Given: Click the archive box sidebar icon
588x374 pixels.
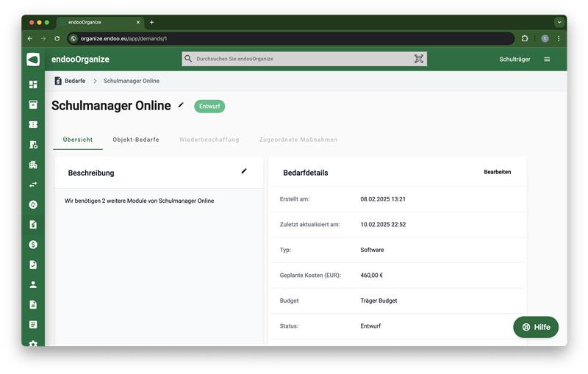Looking at the screenshot, I should (33, 104).
